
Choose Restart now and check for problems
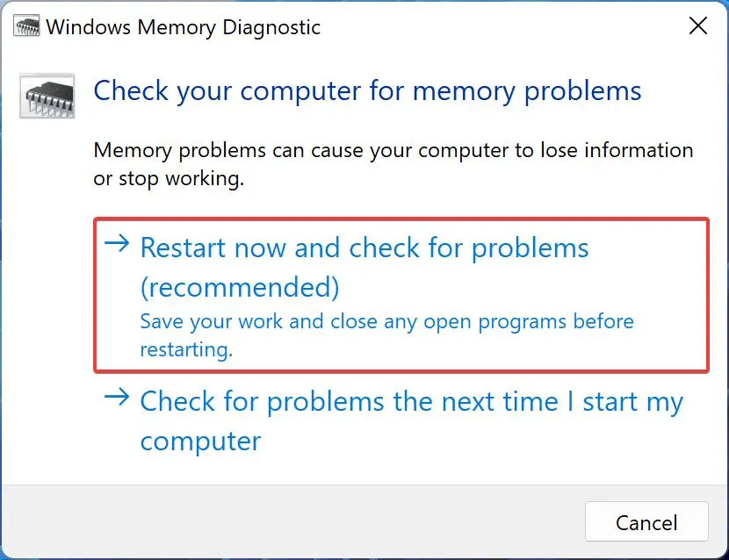point(364,248)
